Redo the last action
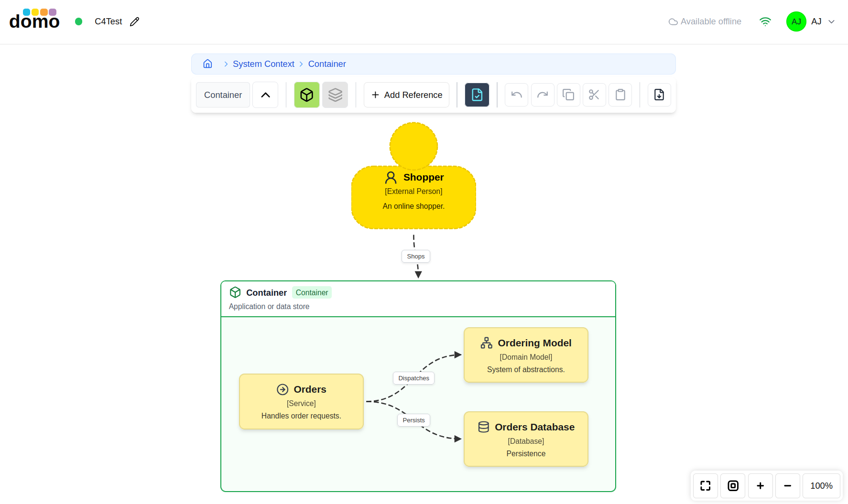The image size is (848, 504). (x=543, y=95)
